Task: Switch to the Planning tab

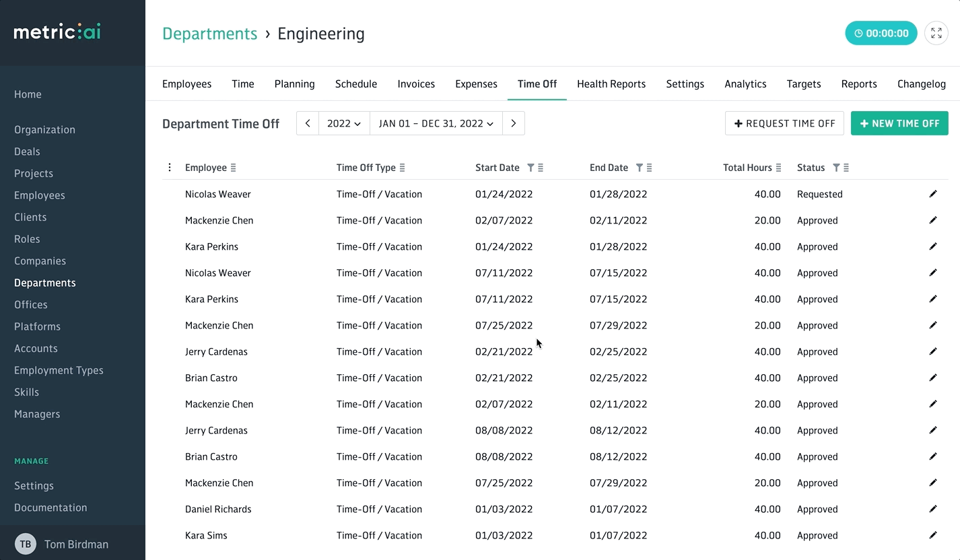Action: pos(295,84)
